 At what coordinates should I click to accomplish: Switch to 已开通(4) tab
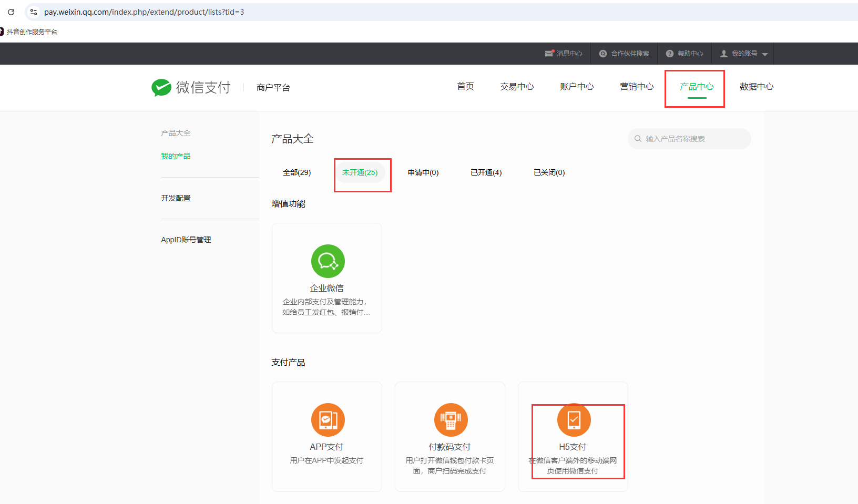[486, 172]
